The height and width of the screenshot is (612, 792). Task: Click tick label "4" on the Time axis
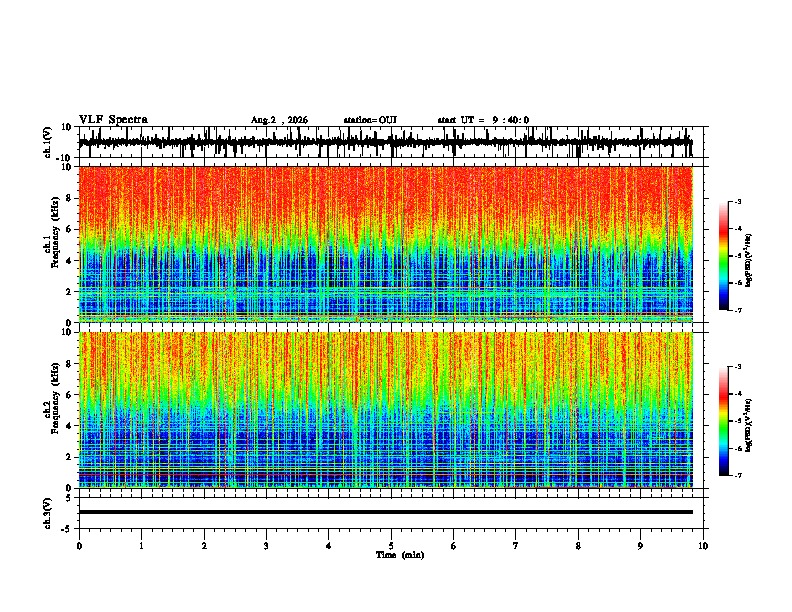(x=329, y=546)
